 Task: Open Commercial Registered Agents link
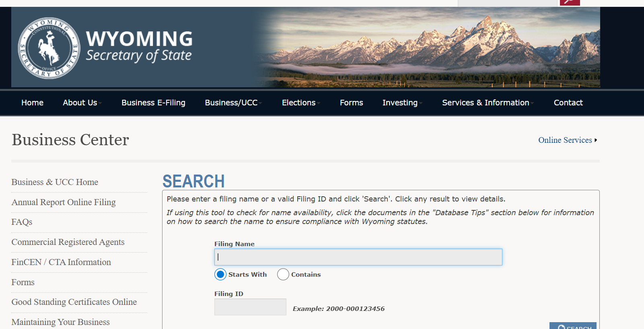click(68, 242)
